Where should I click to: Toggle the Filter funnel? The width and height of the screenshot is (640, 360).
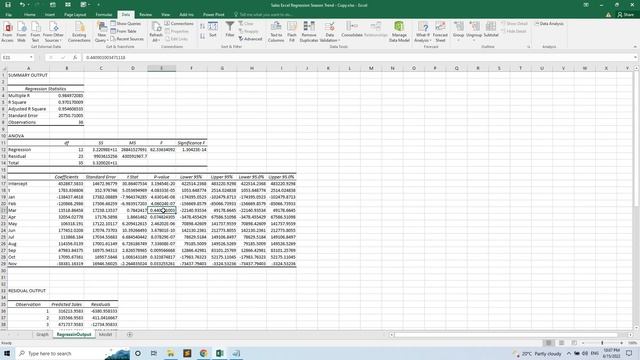pyautogui.click(x=230, y=30)
